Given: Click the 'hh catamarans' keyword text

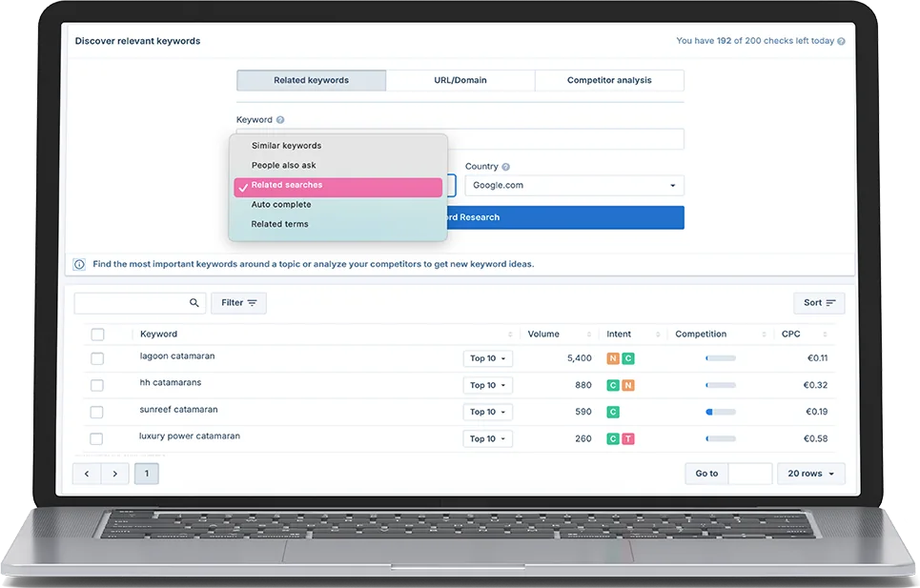Looking at the screenshot, I should coord(170,382).
